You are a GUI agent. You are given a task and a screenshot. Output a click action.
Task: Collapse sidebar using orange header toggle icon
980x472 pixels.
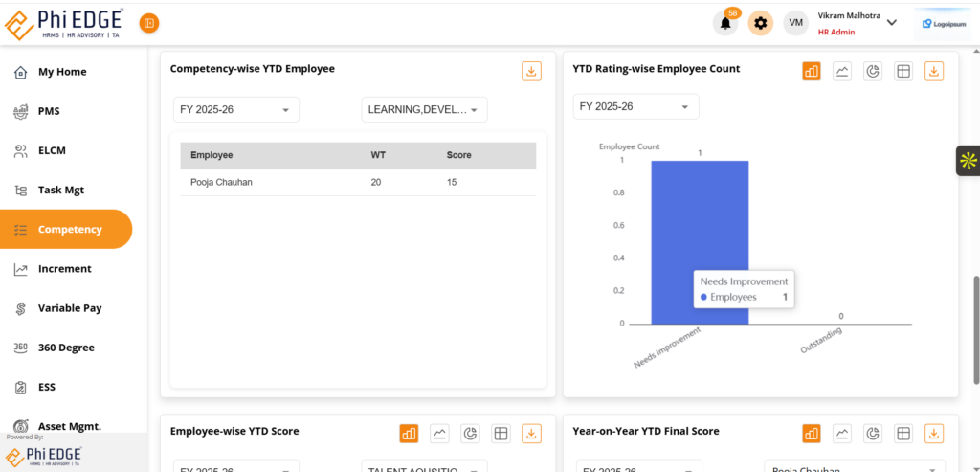point(149,23)
